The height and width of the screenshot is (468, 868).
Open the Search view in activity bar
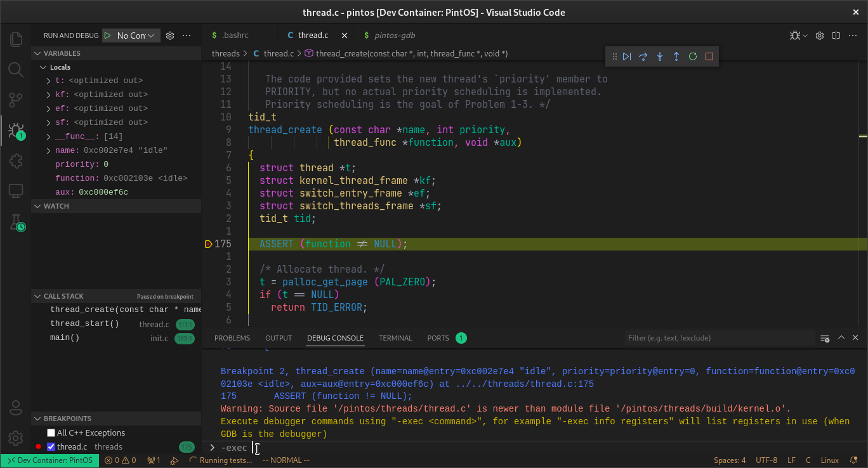click(16, 69)
